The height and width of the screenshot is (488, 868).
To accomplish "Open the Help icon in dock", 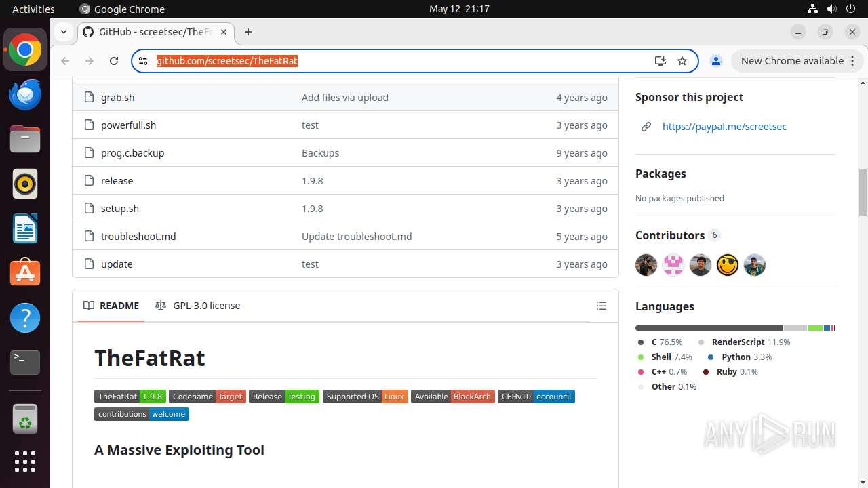I will coord(25,318).
